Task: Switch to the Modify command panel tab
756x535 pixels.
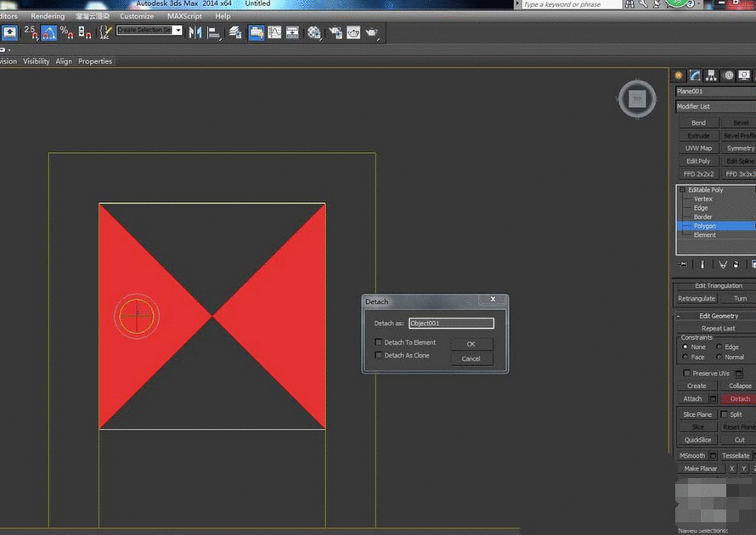Action: [694, 76]
